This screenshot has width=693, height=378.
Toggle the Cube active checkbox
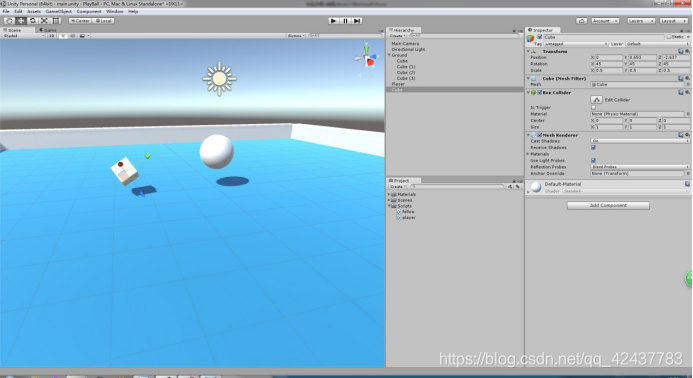(540, 37)
